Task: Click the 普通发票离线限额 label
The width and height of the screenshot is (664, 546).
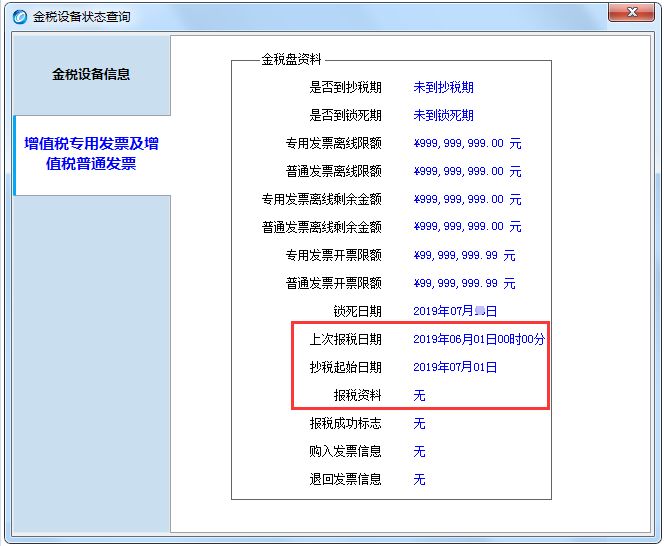Action: click(334, 171)
